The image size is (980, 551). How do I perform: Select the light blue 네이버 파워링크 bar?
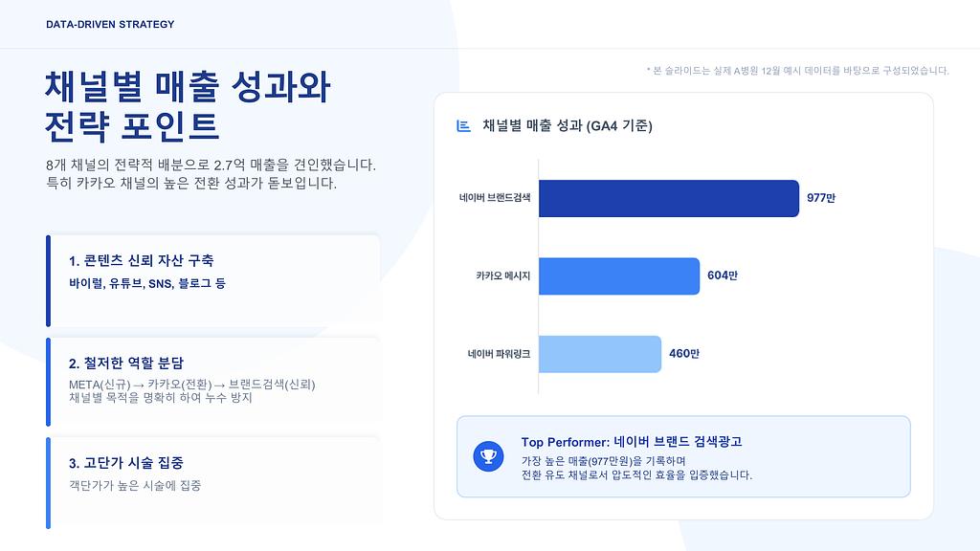pos(599,354)
